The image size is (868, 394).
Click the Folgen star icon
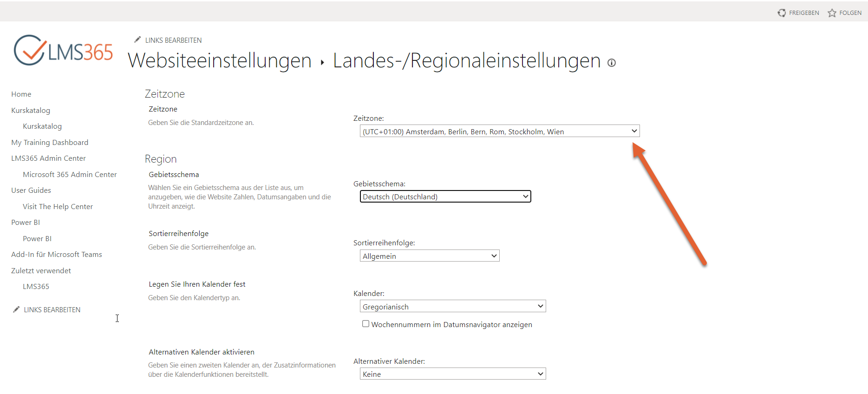(x=832, y=13)
